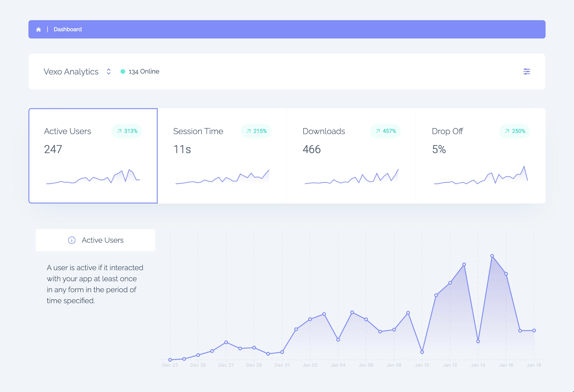The image size is (574, 392).
Task: Open the Vexo Analytics project selector
Action: click(x=71, y=71)
